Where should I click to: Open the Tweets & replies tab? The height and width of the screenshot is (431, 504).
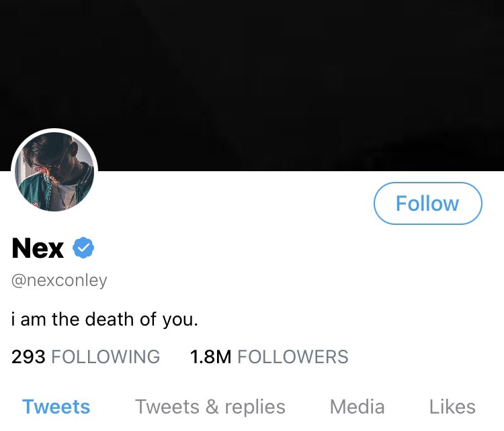tap(210, 408)
